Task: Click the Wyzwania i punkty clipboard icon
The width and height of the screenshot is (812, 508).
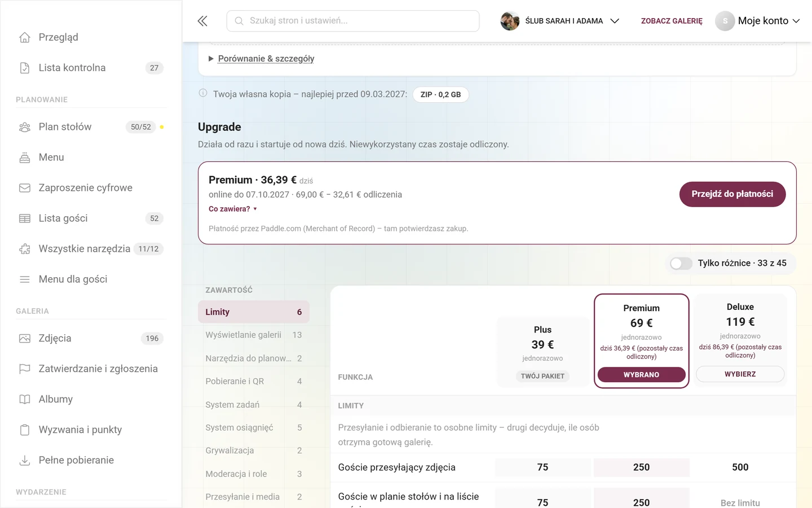Action: coord(25,430)
